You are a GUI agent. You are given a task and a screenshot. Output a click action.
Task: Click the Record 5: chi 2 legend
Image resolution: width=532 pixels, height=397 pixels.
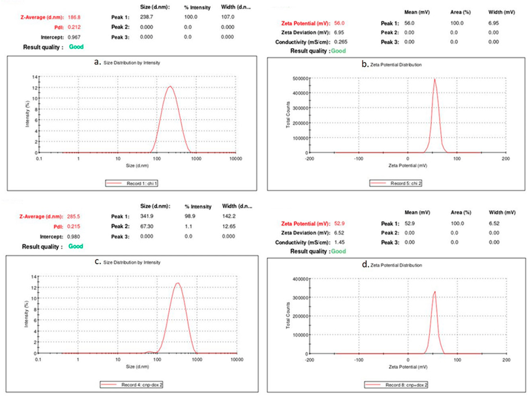pos(396,183)
